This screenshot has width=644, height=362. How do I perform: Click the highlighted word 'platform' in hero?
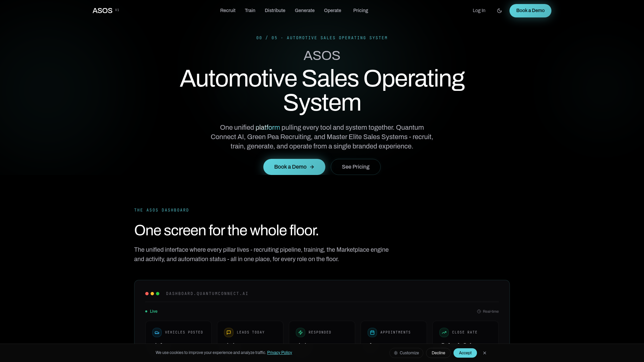coord(268,127)
